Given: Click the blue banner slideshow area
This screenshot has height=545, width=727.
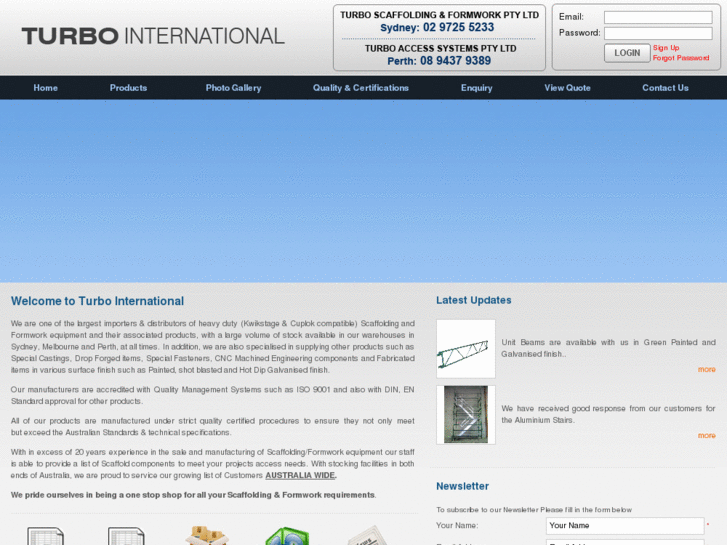Looking at the screenshot, I should (x=364, y=191).
